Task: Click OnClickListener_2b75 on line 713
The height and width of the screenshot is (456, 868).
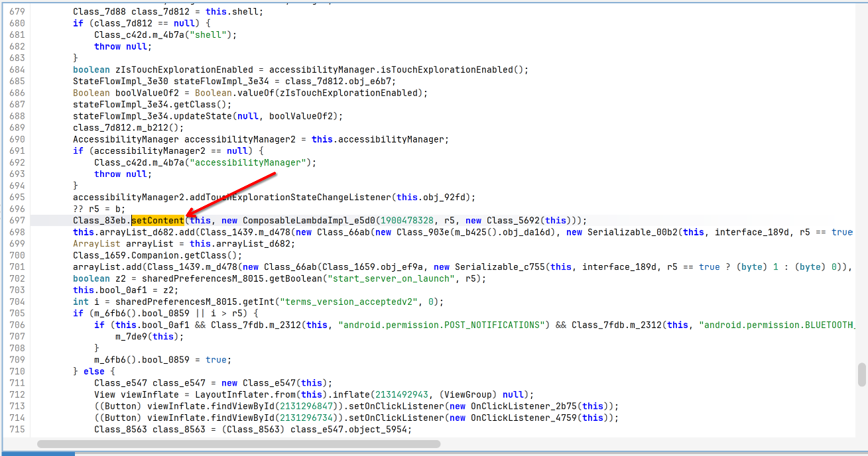Action: click(x=524, y=406)
